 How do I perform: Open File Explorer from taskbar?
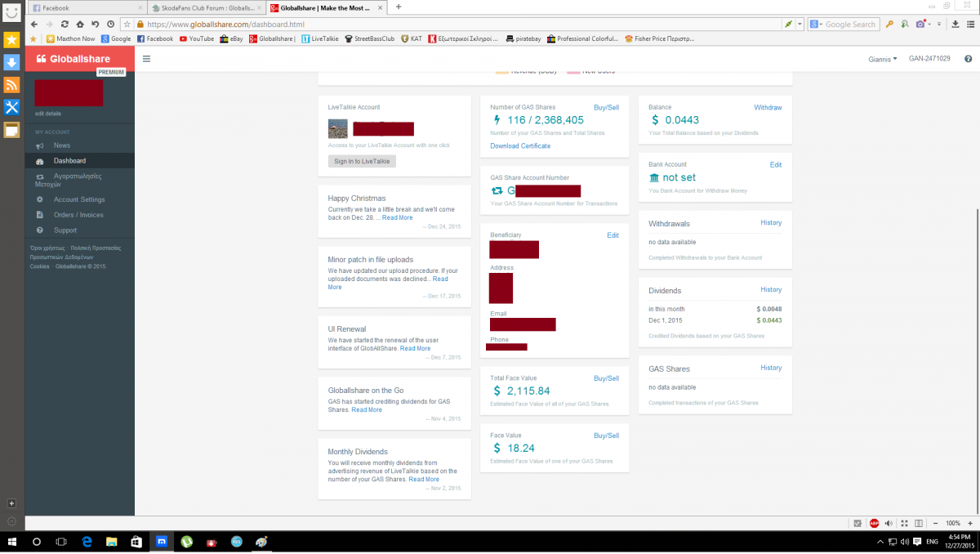pos(111,542)
